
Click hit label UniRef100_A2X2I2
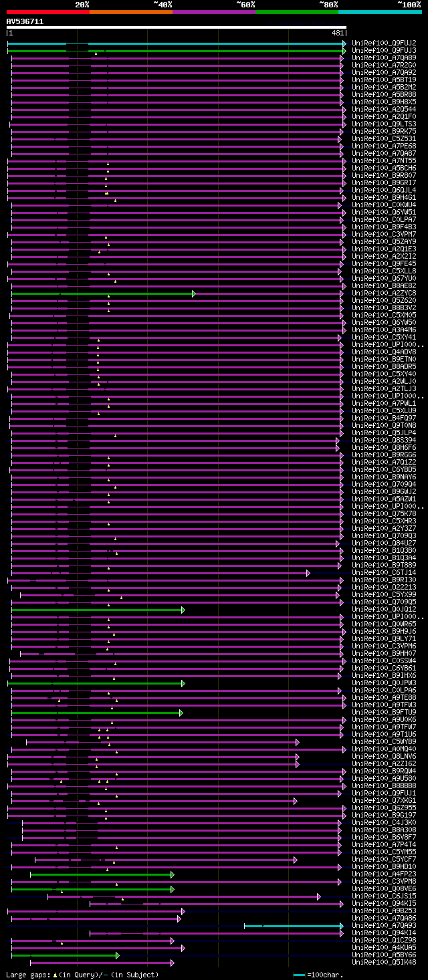[385, 256]
